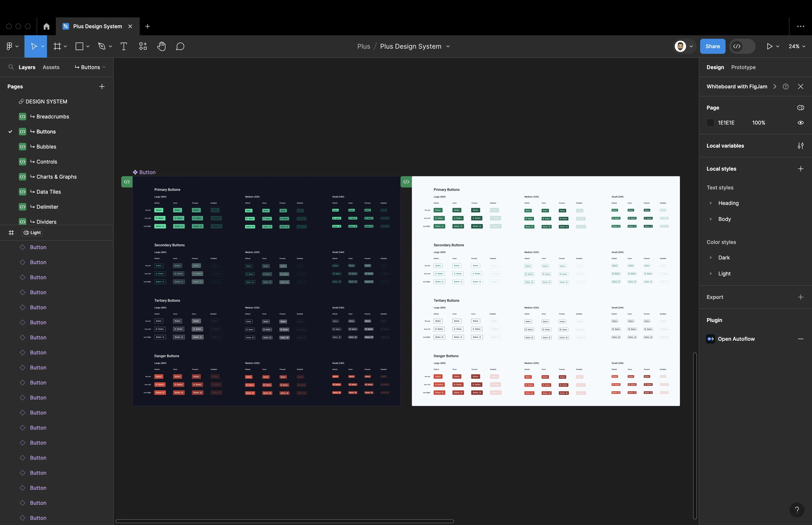Switch to the Layers tab
This screenshot has height=525, width=812.
pyautogui.click(x=27, y=67)
